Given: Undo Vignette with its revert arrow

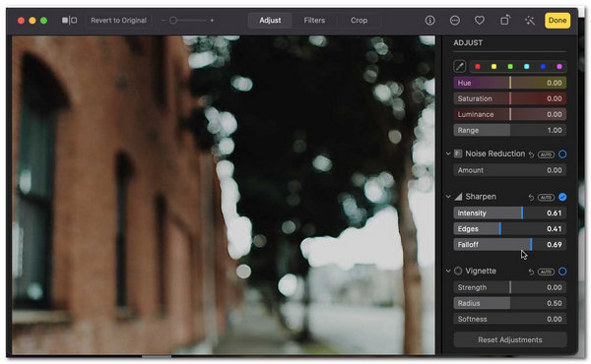Looking at the screenshot, I should (x=531, y=272).
